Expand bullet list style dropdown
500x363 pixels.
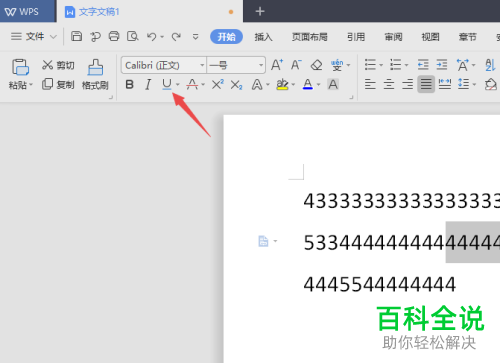(381, 65)
